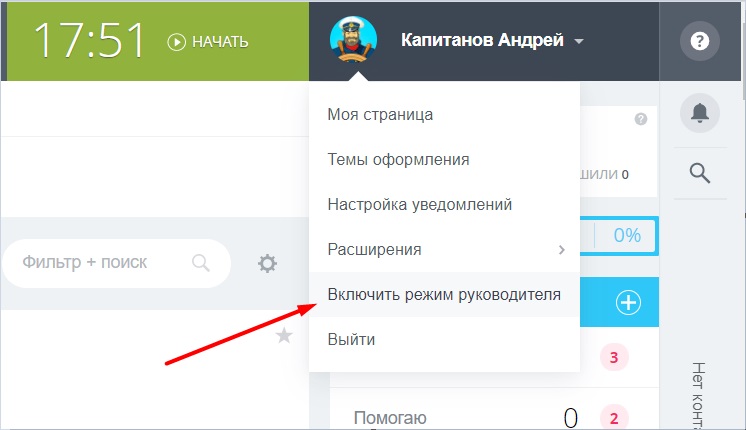The image size is (746, 430).
Task: Enable manager mode via Включить режим руководителя
Action: pyautogui.click(x=444, y=295)
